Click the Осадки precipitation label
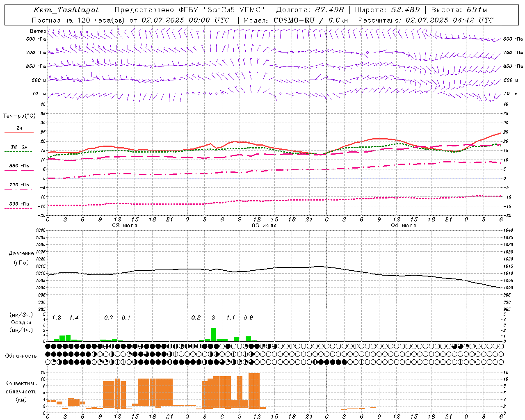Image resolution: width=525 pixels, height=420 pixels. pos(21,323)
